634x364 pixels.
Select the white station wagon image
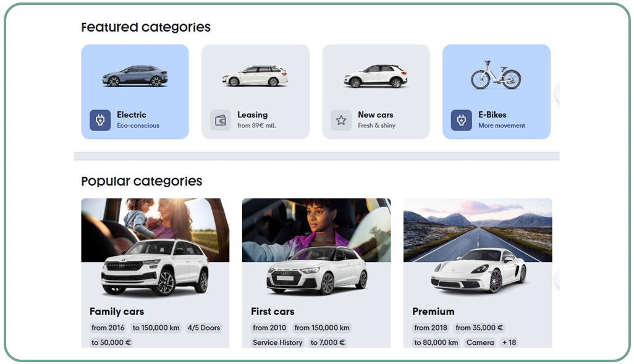[x=255, y=75]
